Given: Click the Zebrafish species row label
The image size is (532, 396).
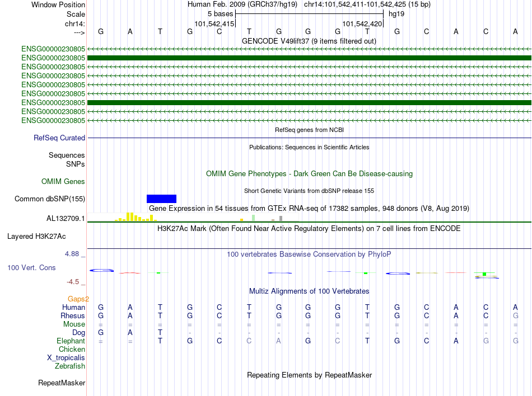Looking at the screenshot, I should point(70,366).
